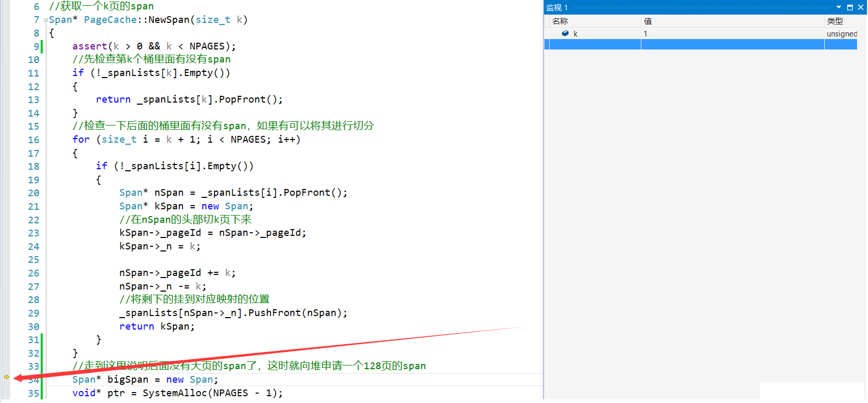Click the comment 先检查第k个桶里面有没有span
Screen dimensions: 868x403
point(152,59)
